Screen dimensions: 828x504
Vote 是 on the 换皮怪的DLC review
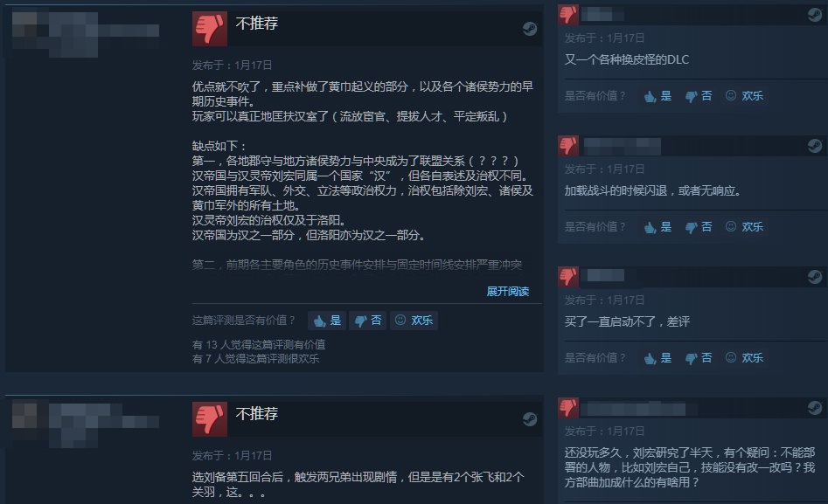coord(658,96)
